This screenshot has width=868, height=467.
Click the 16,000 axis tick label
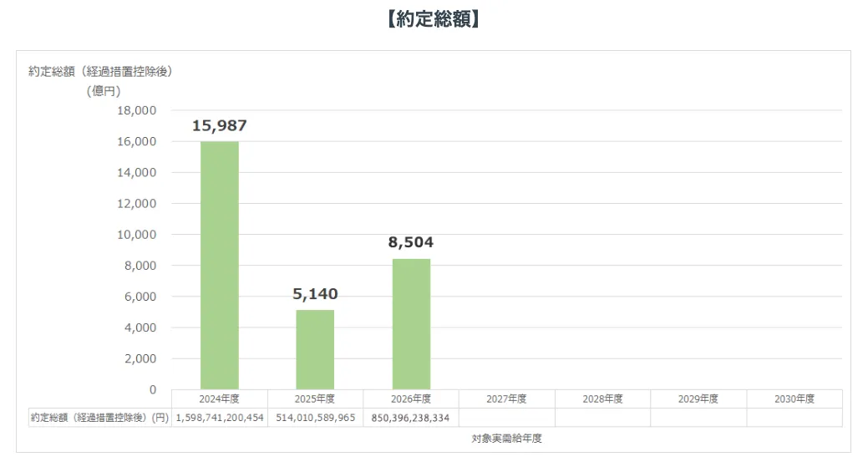tap(137, 142)
